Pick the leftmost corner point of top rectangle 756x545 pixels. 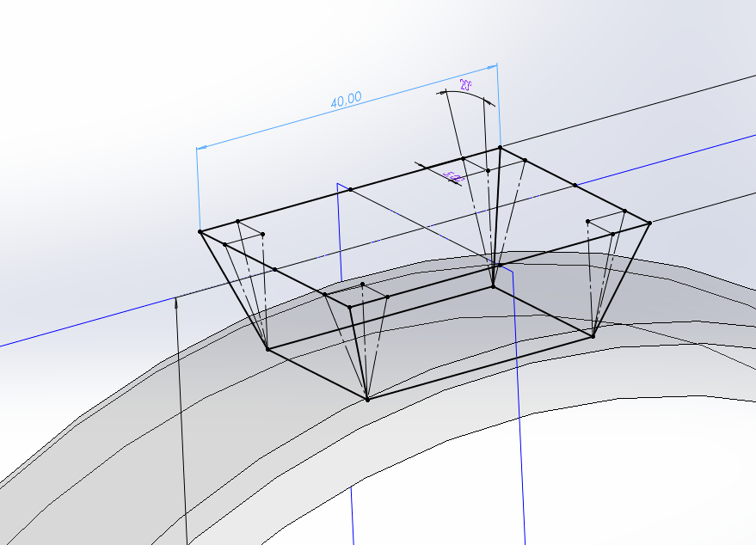click(x=200, y=231)
